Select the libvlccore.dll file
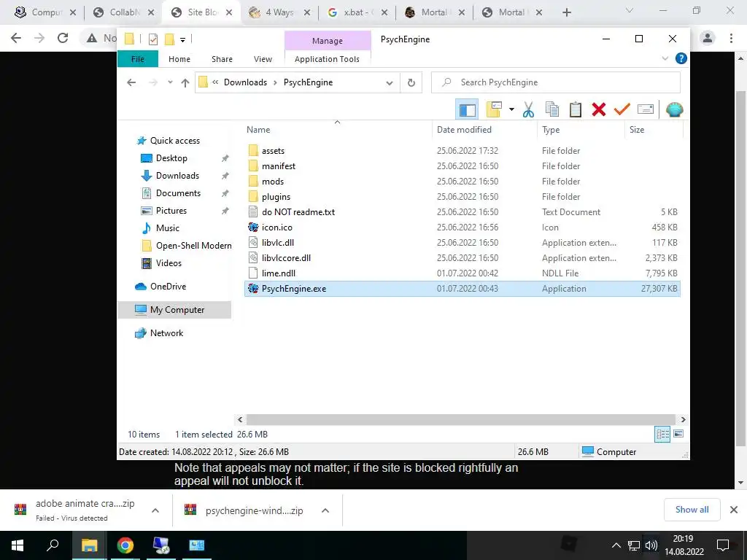This screenshot has height=560, width=747. pyautogui.click(x=462, y=257)
